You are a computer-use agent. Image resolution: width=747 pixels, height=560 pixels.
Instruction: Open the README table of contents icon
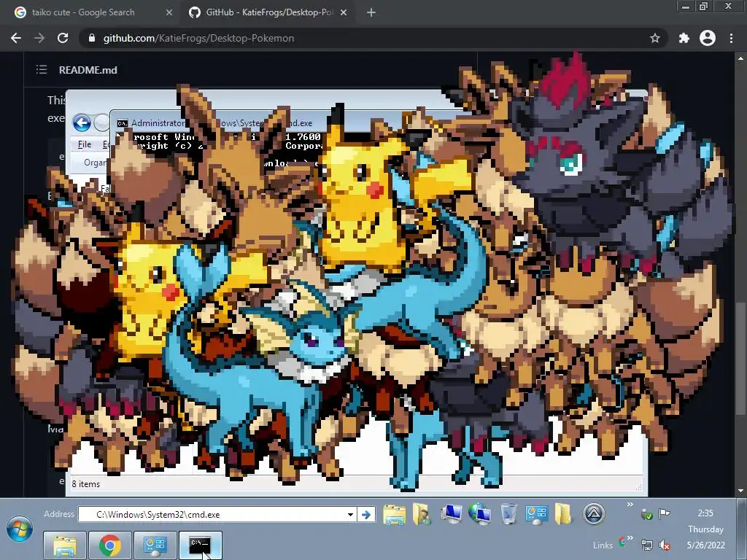point(42,69)
